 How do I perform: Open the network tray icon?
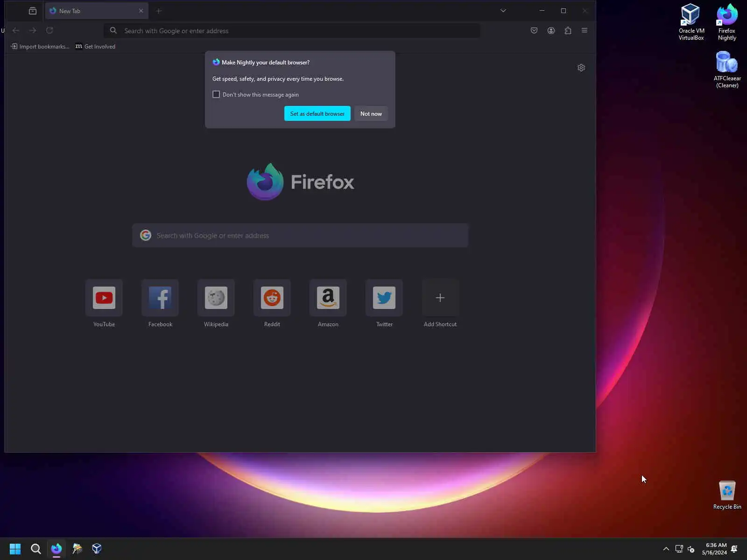click(x=679, y=549)
